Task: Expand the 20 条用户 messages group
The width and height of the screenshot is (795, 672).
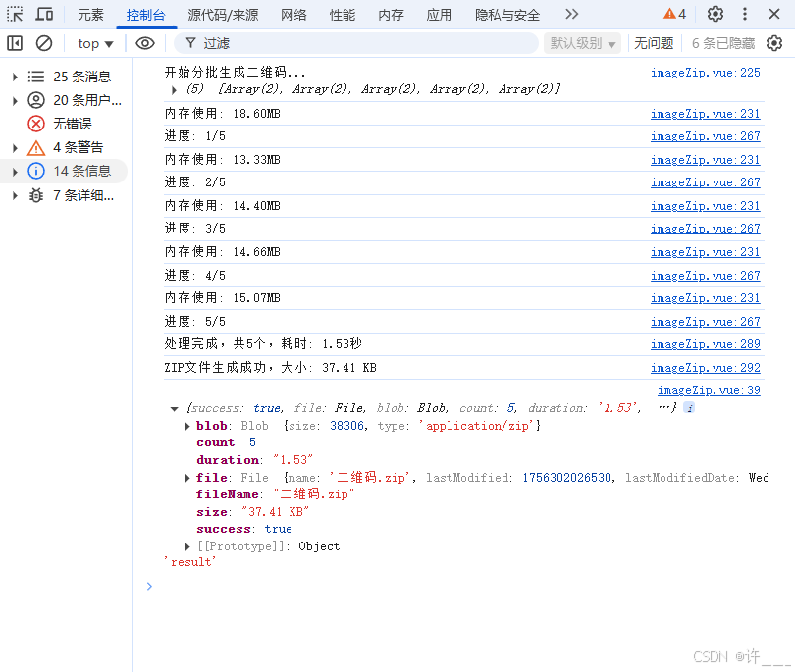Action: [15, 101]
